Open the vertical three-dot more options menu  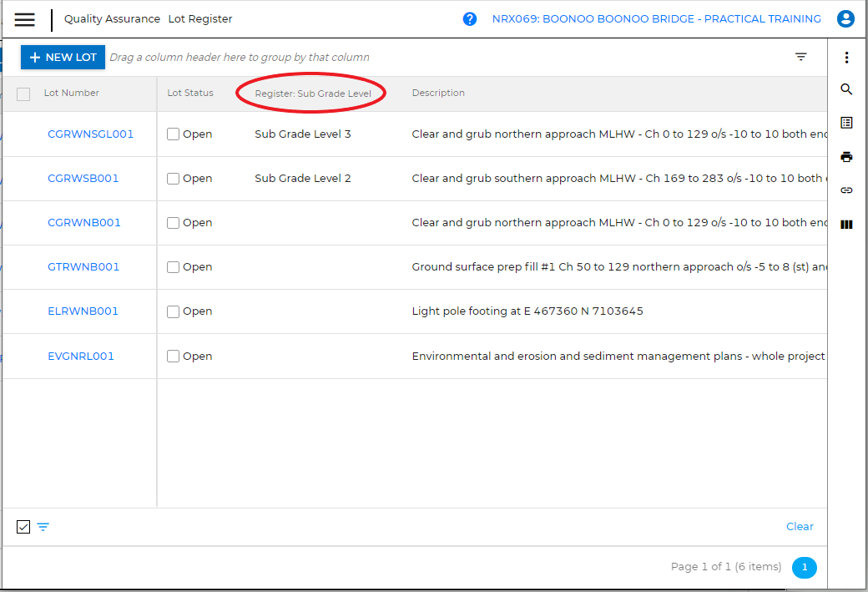tap(846, 58)
